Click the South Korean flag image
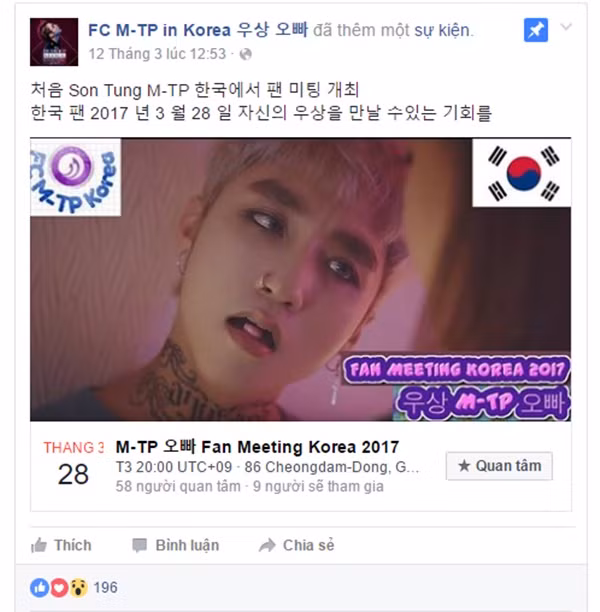The height and width of the screenshot is (612, 600). coord(522,173)
